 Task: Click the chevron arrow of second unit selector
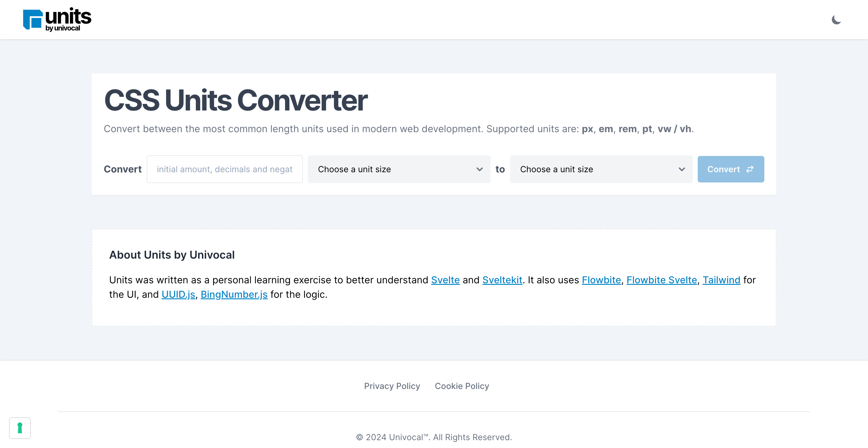[x=682, y=169]
